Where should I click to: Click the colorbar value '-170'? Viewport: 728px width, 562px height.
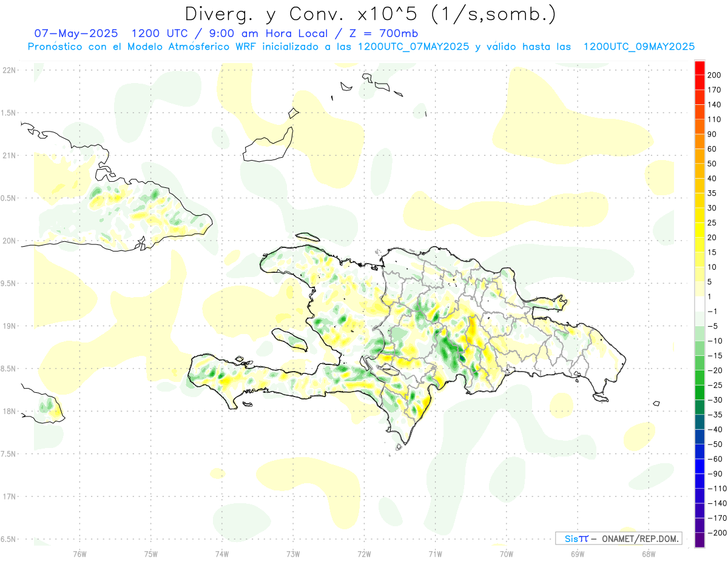(x=716, y=518)
